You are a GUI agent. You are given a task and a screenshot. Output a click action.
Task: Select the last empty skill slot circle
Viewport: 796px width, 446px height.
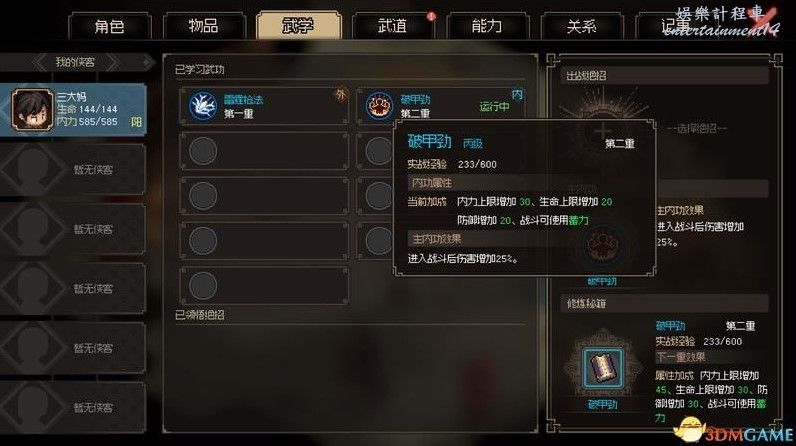pos(203,285)
